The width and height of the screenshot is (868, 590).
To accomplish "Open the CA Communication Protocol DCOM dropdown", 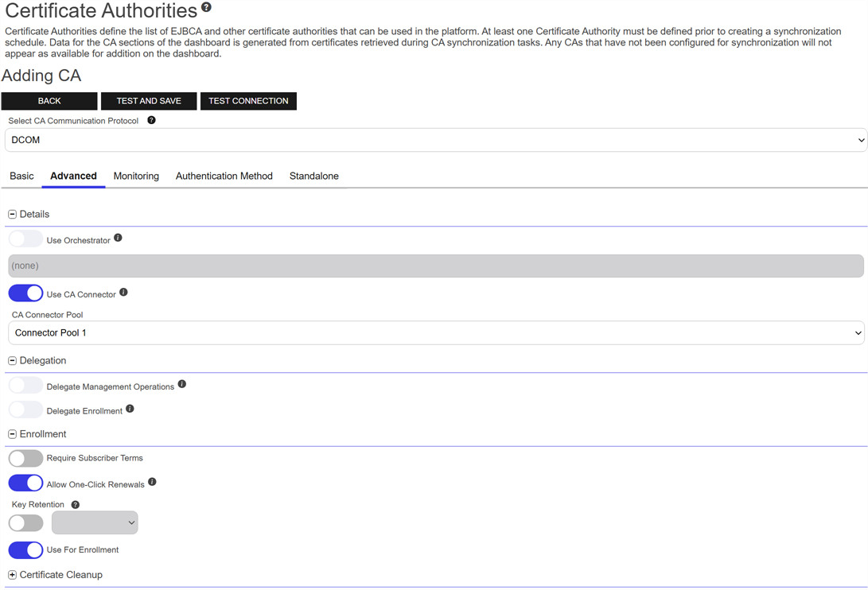I will tap(435, 140).
